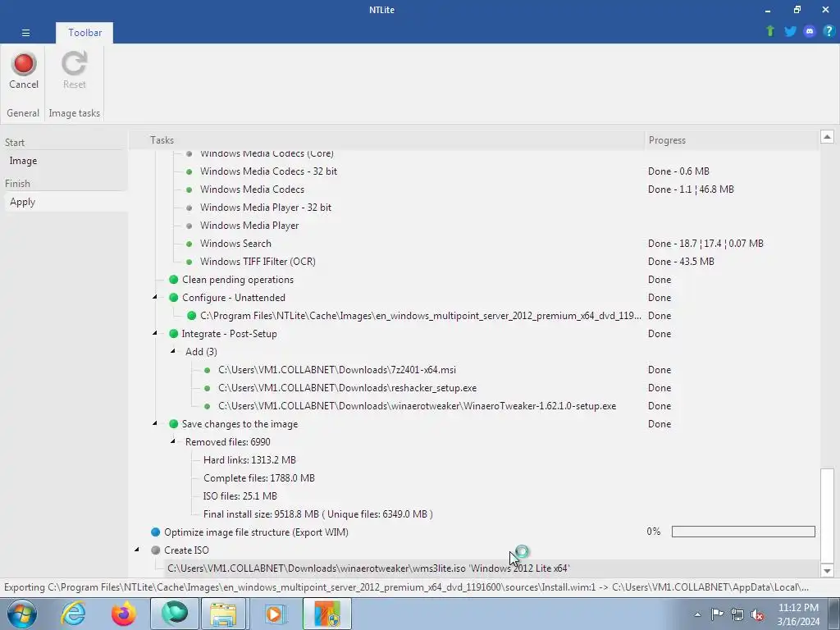Select WinaeroTweaker-1.62.1.0-setup.exe entry
Screen dimensions: 840x630
(417, 406)
